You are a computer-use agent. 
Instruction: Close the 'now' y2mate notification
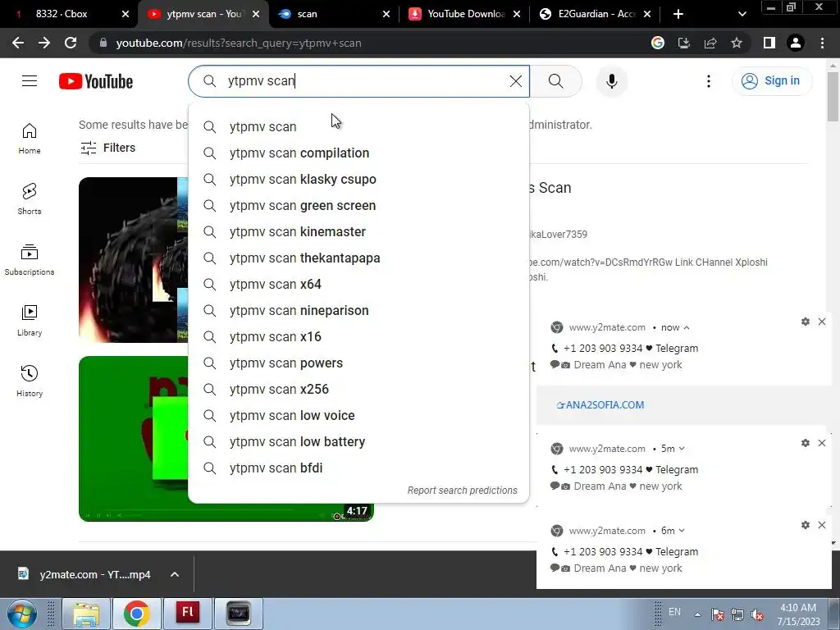tap(822, 322)
